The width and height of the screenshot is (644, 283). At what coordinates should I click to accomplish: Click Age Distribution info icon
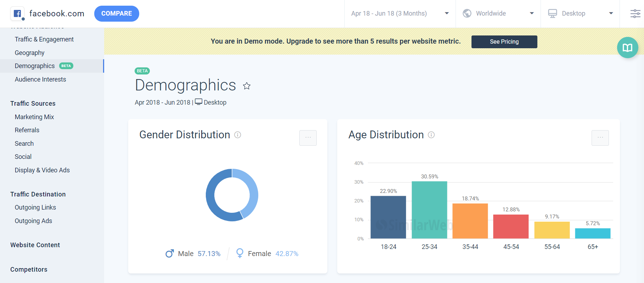coord(431,135)
